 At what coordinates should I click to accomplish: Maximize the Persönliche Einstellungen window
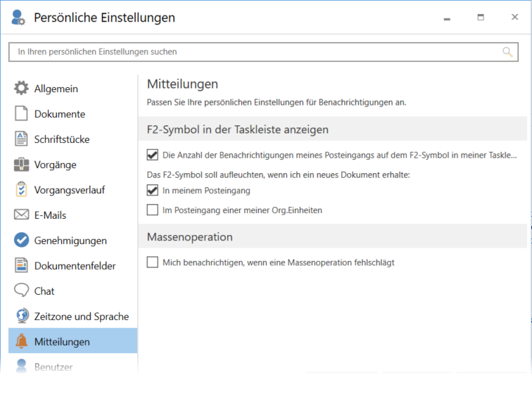coord(481,18)
